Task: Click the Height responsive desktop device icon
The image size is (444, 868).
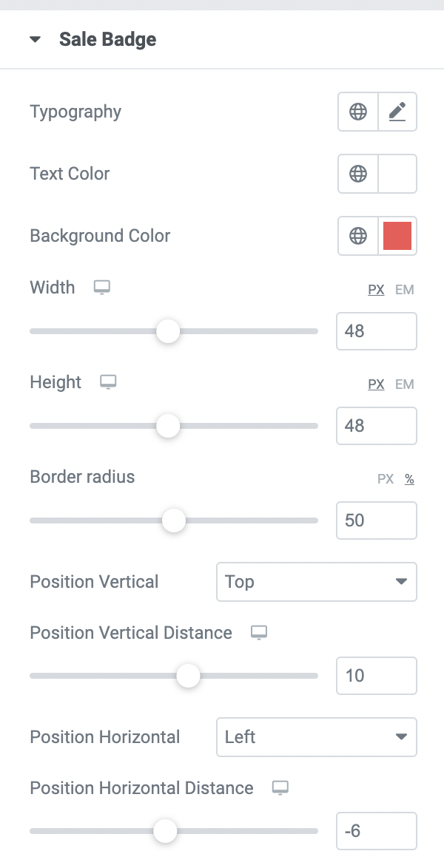Action: coord(109,382)
